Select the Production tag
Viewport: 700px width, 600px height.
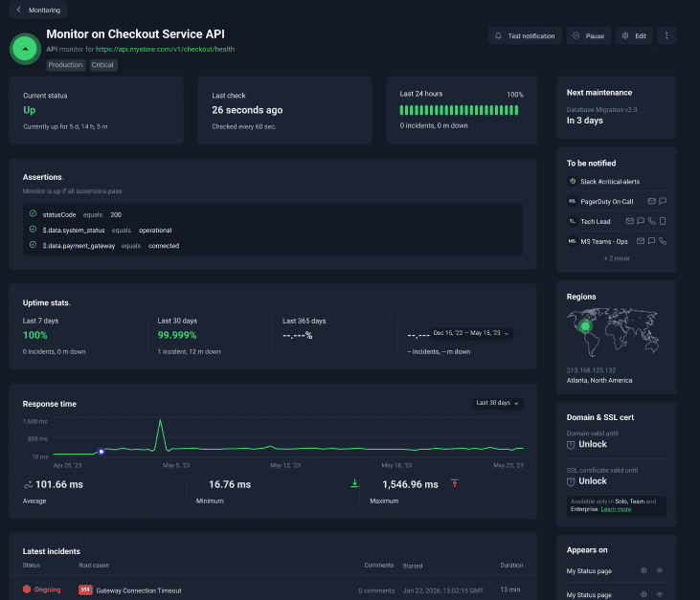pyautogui.click(x=66, y=65)
